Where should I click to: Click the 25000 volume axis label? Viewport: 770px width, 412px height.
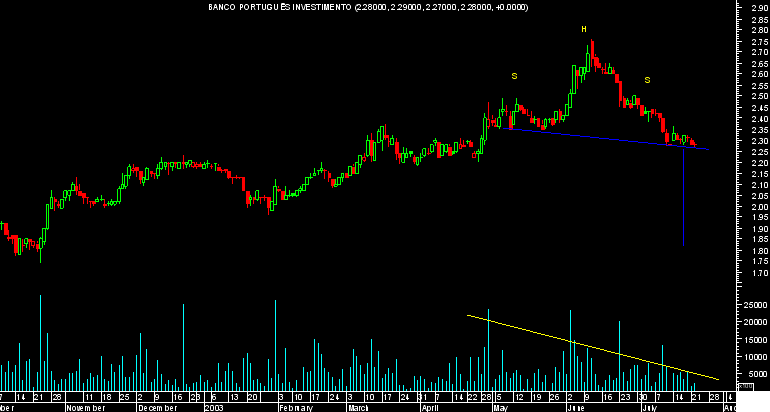click(757, 306)
